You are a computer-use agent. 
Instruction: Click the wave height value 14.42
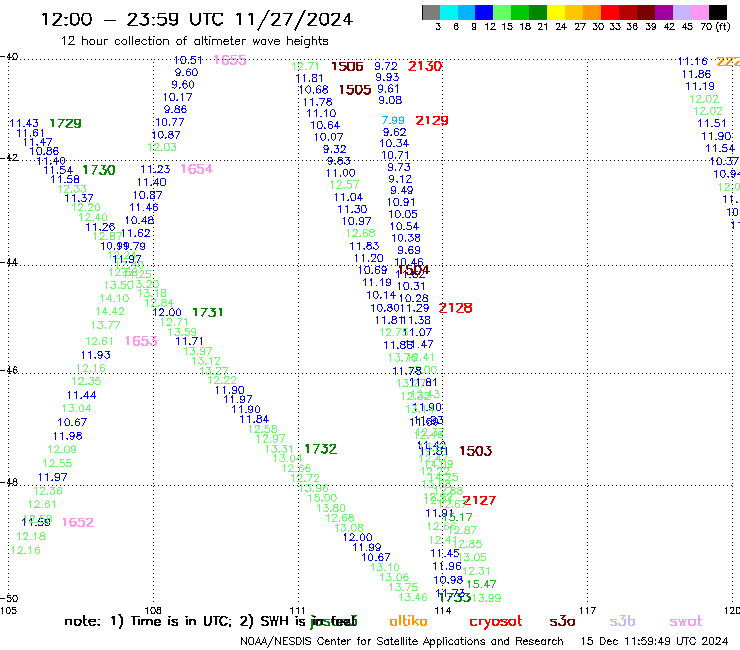(x=110, y=311)
